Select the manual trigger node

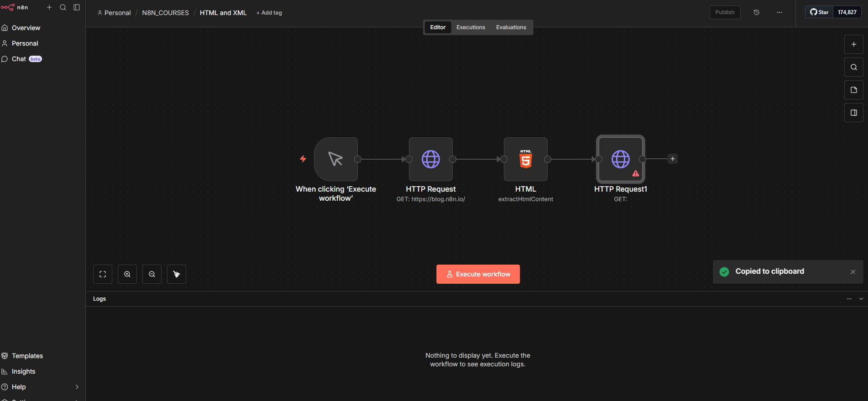tap(336, 159)
